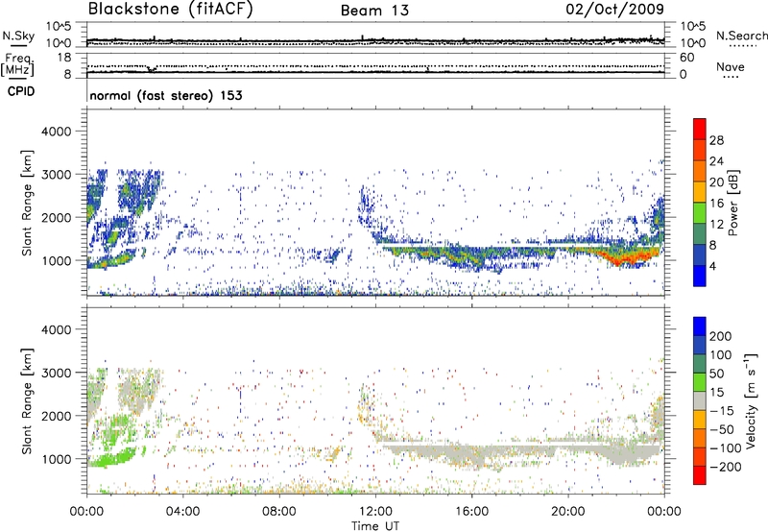The width and height of the screenshot is (768, 532).
Task: Click the 12:00 time axis label
Action: pos(375,512)
